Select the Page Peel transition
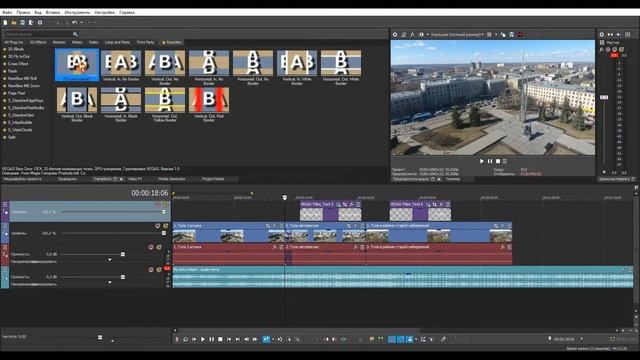This screenshot has width=640, height=360. [x=16, y=93]
